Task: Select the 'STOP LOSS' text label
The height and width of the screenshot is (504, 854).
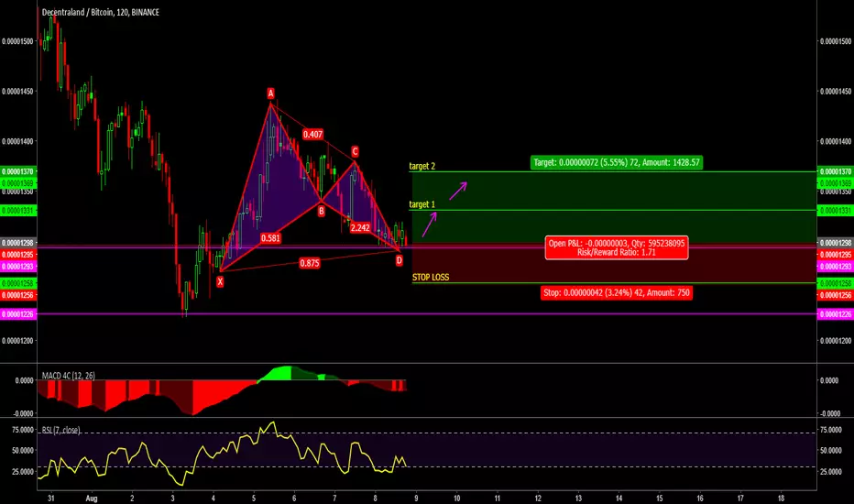Action: click(x=431, y=278)
